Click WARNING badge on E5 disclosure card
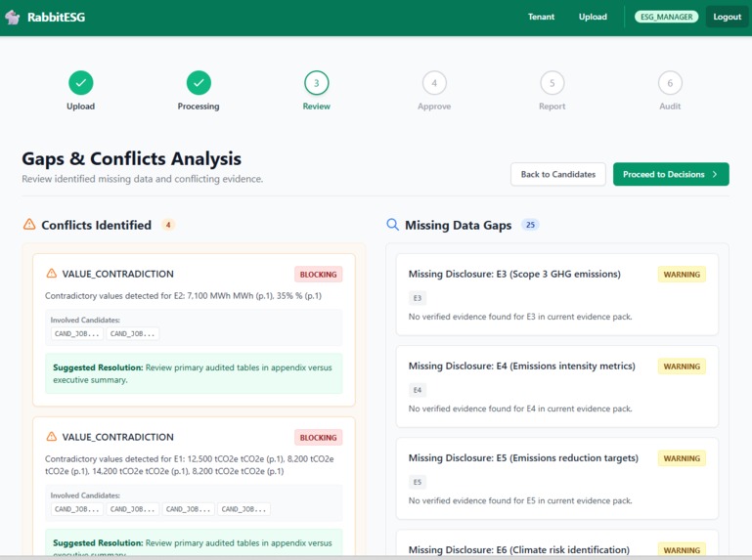Viewport: 752px width, 560px height. (x=682, y=458)
